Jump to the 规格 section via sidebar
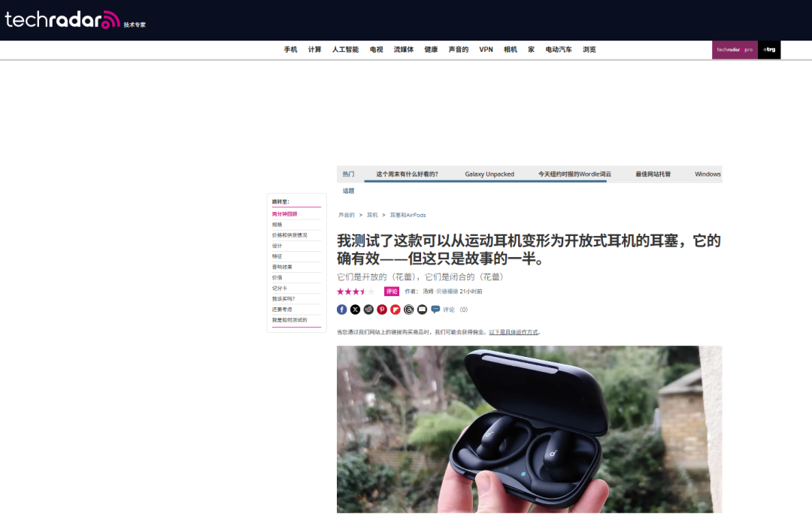Viewport: 812px width, 517px height. 279,224
